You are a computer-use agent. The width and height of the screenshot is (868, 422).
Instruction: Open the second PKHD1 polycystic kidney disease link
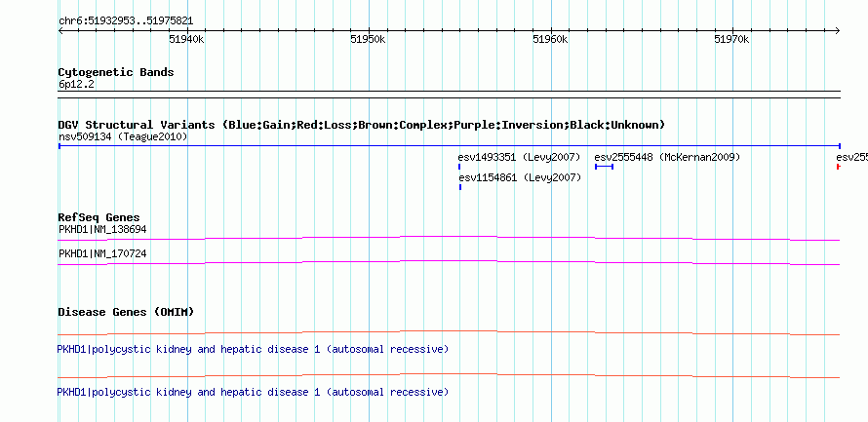tap(253, 392)
